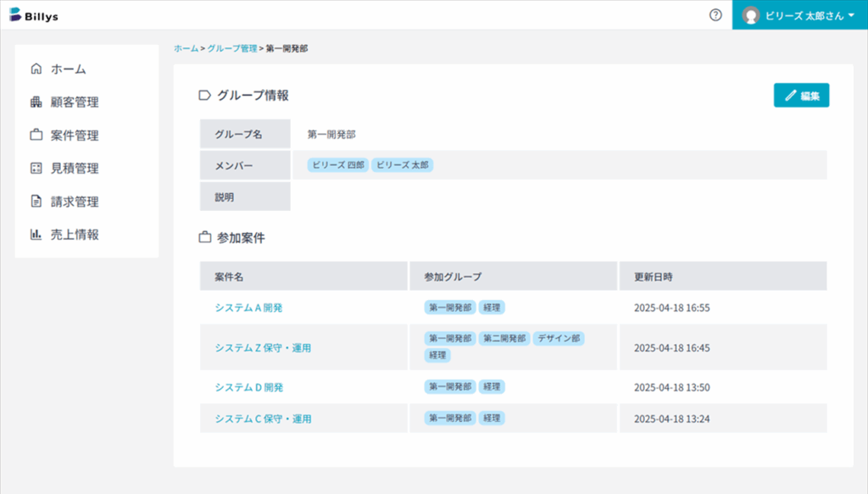Viewport: 868px width, 494px height.
Task: Click 経理 tag in システム D 開発 row
Action: pyautogui.click(x=492, y=386)
